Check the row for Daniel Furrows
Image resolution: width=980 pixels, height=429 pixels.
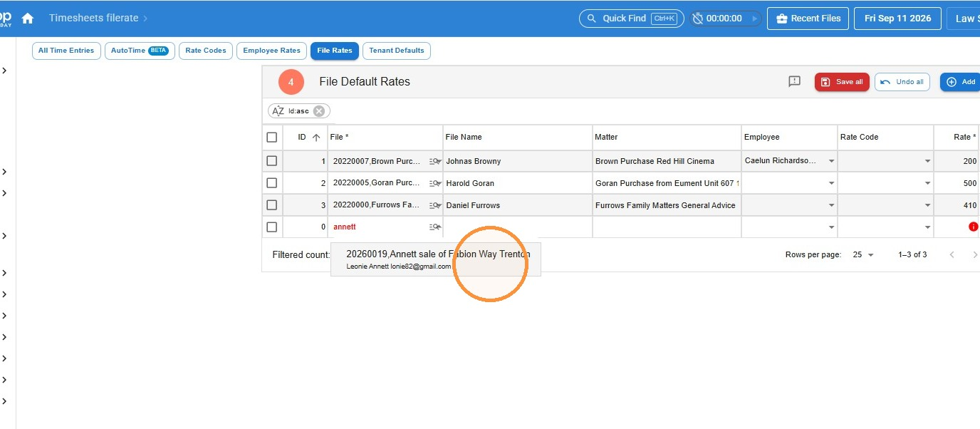(x=271, y=205)
